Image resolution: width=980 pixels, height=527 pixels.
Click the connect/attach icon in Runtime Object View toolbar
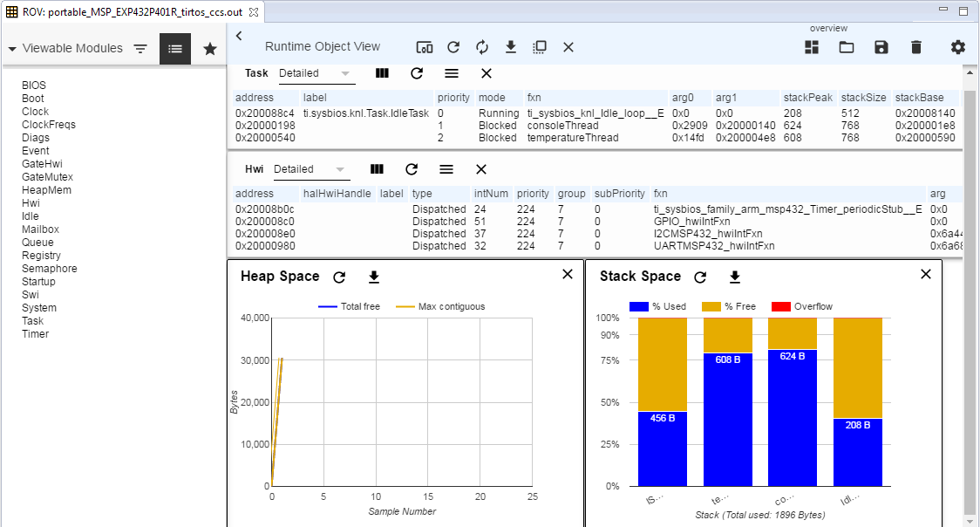425,47
